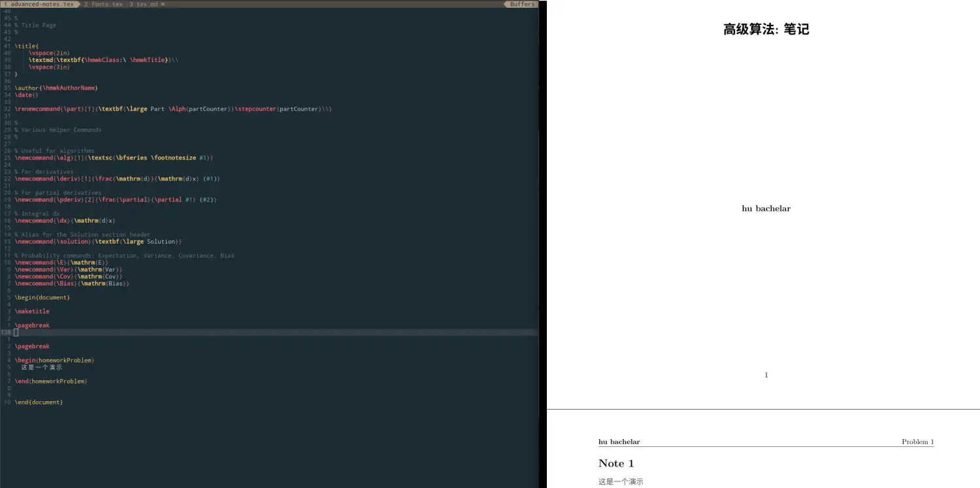
Task: Click the '% Various Helper Commands' comment
Action: tap(58, 129)
